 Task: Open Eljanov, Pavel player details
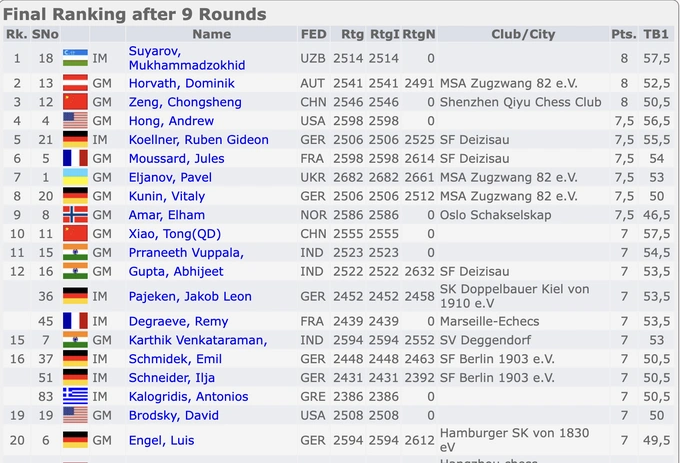point(169,177)
